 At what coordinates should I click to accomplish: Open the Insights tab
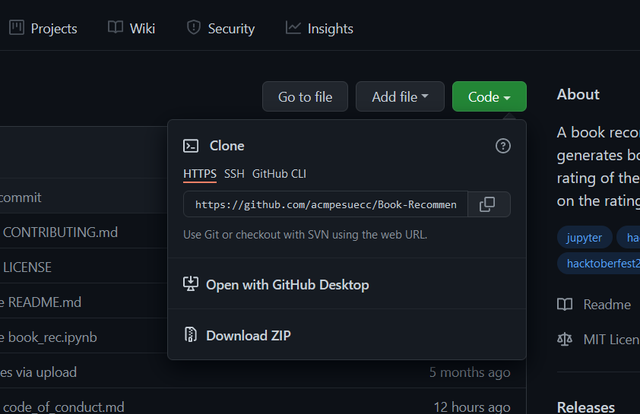(319, 29)
